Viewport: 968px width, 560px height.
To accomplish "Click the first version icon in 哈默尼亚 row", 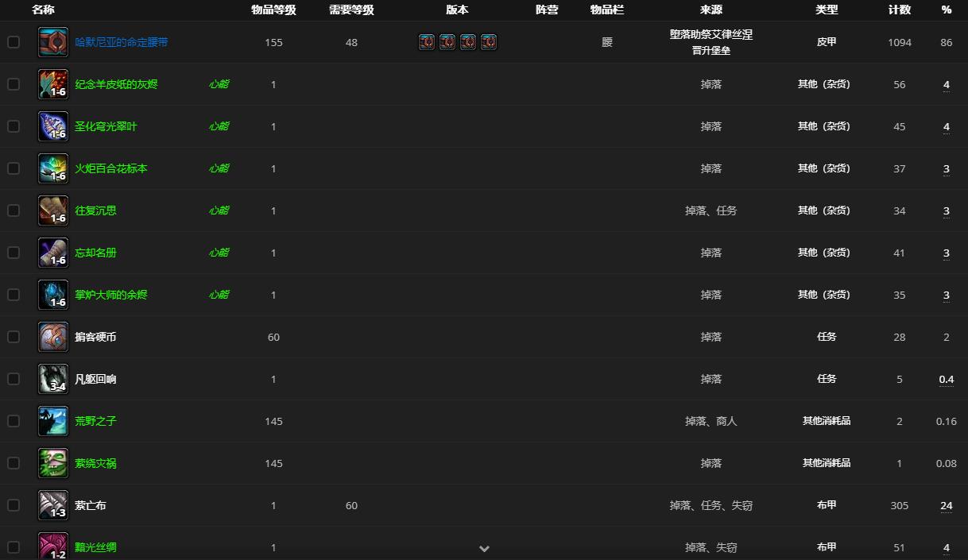I will click(x=427, y=42).
